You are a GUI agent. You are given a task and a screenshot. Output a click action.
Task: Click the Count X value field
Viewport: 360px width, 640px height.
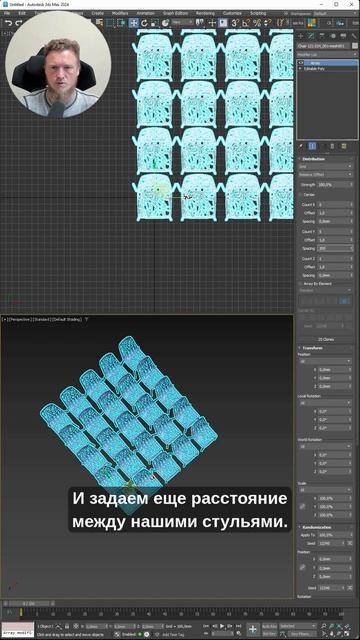(x=336, y=204)
